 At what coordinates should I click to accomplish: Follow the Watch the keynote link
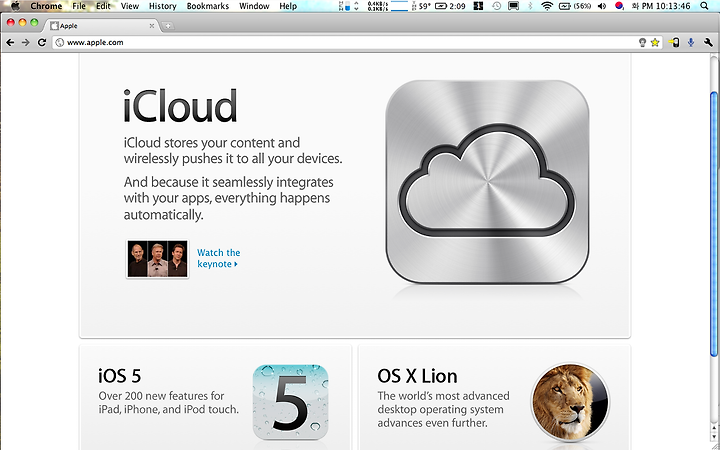coord(219,258)
